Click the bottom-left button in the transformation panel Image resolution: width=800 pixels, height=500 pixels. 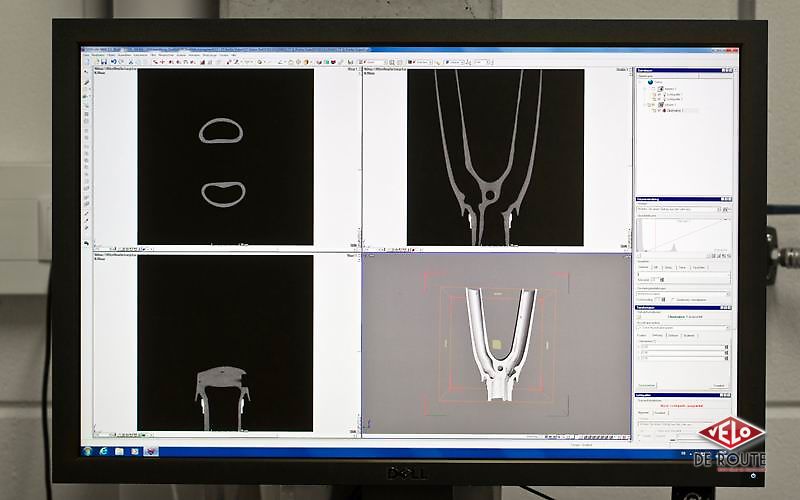[x=646, y=385]
